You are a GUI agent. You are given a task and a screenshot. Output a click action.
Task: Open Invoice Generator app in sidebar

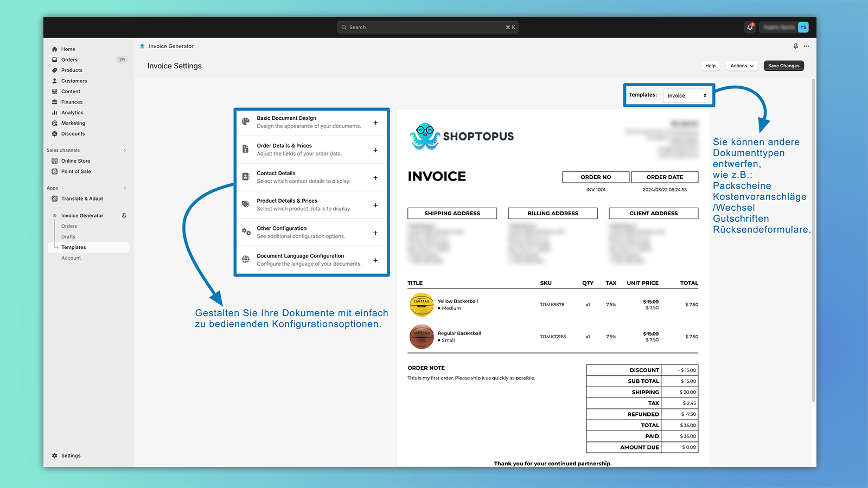point(82,216)
